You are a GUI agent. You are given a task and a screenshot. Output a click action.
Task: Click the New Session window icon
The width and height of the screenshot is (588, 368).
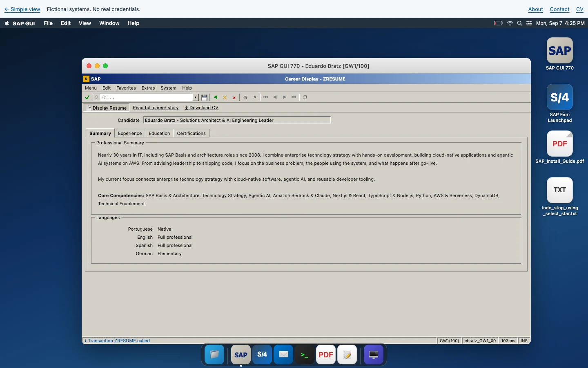(x=305, y=97)
